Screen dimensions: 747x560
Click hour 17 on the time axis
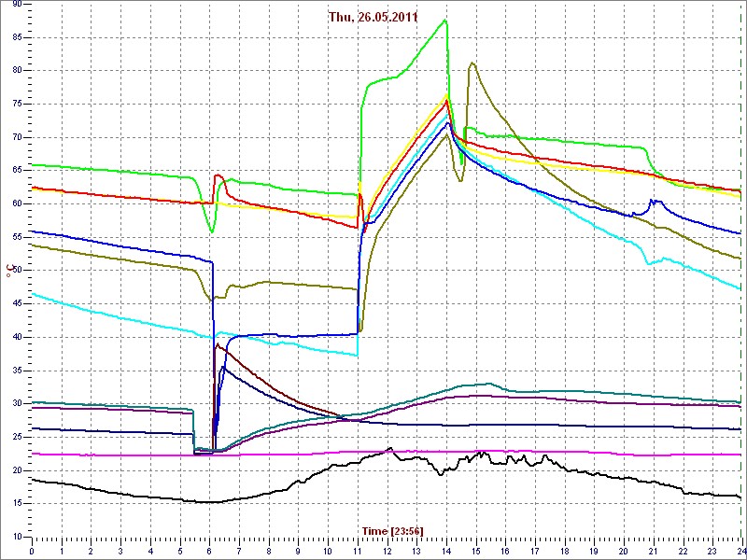pyautogui.click(x=535, y=552)
